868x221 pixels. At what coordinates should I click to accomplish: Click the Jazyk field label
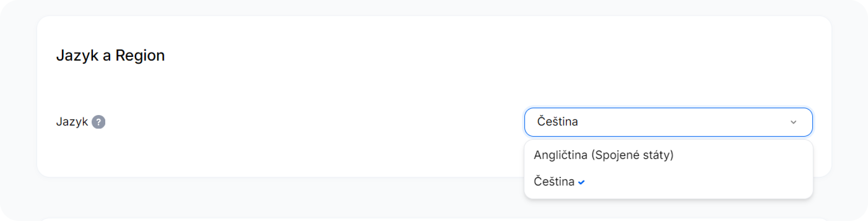click(x=72, y=122)
